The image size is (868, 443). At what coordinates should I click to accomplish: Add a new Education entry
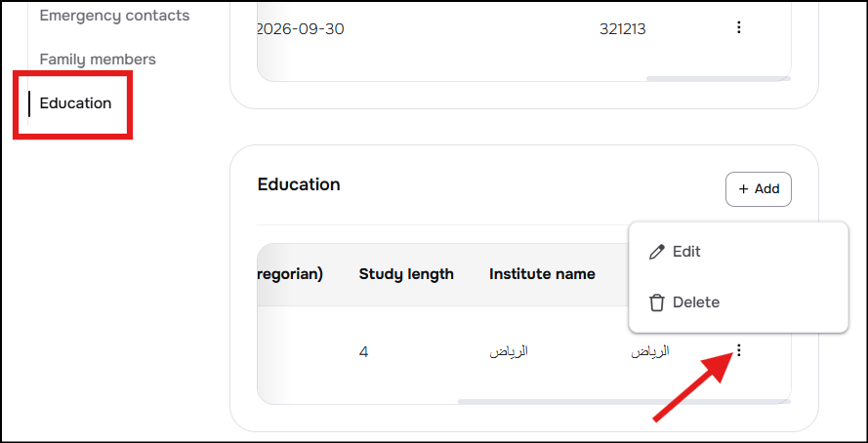759,189
